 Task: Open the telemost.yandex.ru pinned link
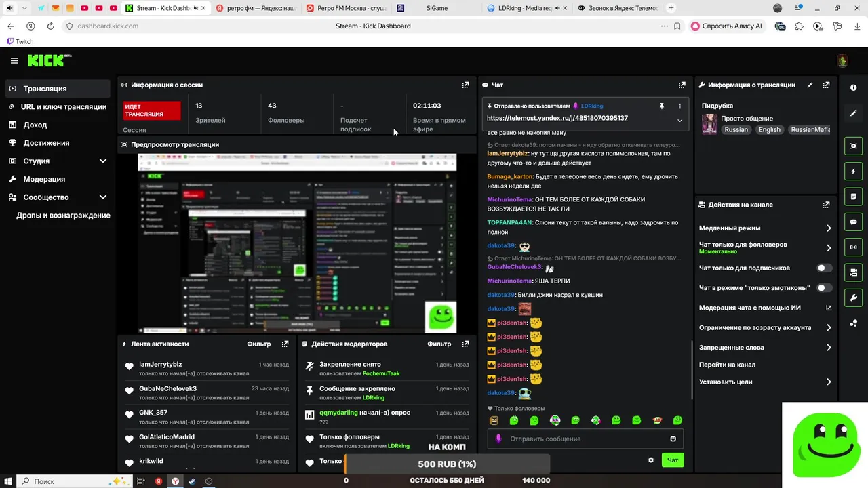pos(557,118)
